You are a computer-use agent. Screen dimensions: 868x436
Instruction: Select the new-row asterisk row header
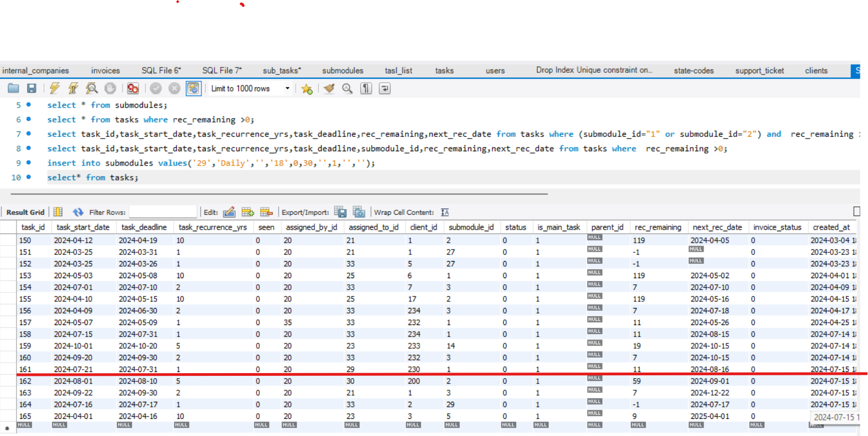7,428
